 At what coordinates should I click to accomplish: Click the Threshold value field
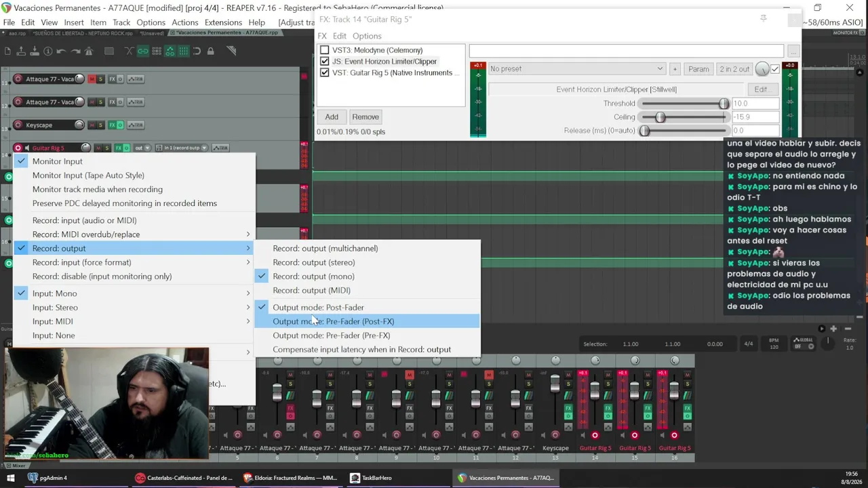pyautogui.click(x=755, y=104)
